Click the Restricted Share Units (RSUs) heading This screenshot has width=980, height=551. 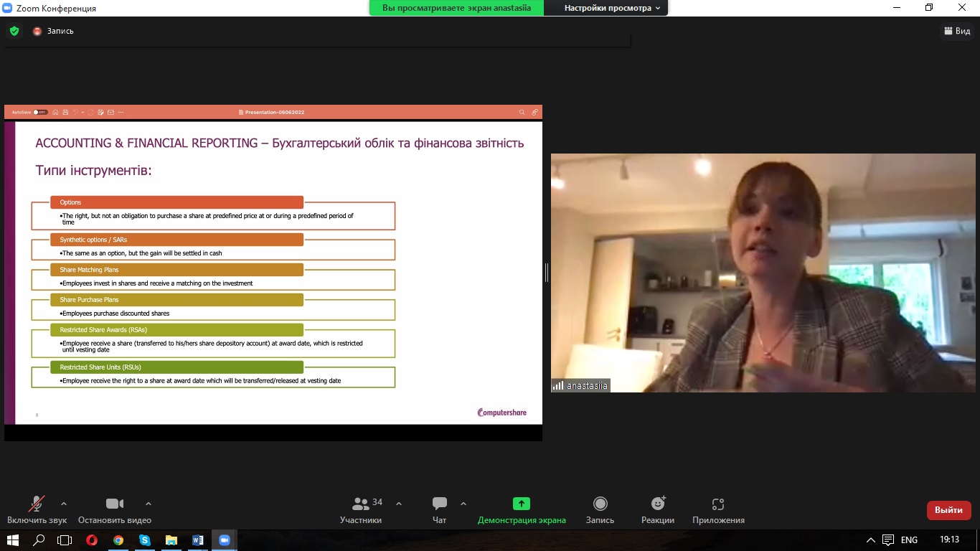coord(176,367)
